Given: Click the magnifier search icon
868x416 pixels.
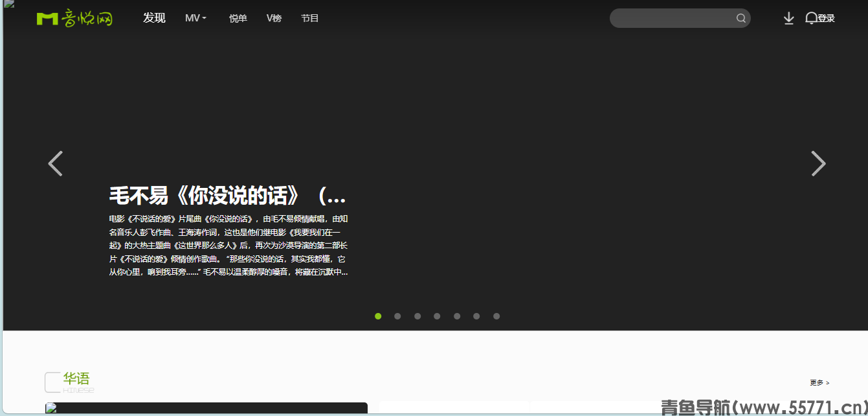Looking at the screenshot, I should click(741, 18).
